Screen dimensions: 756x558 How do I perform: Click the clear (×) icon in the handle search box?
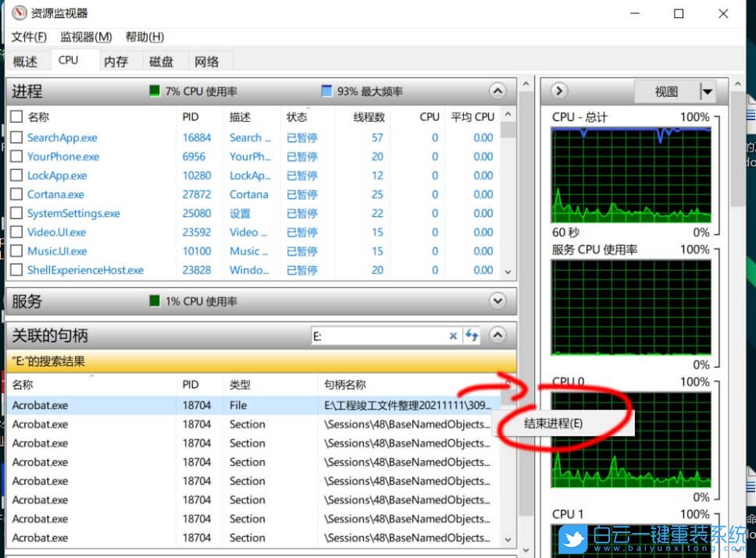pyautogui.click(x=453, y=335)
